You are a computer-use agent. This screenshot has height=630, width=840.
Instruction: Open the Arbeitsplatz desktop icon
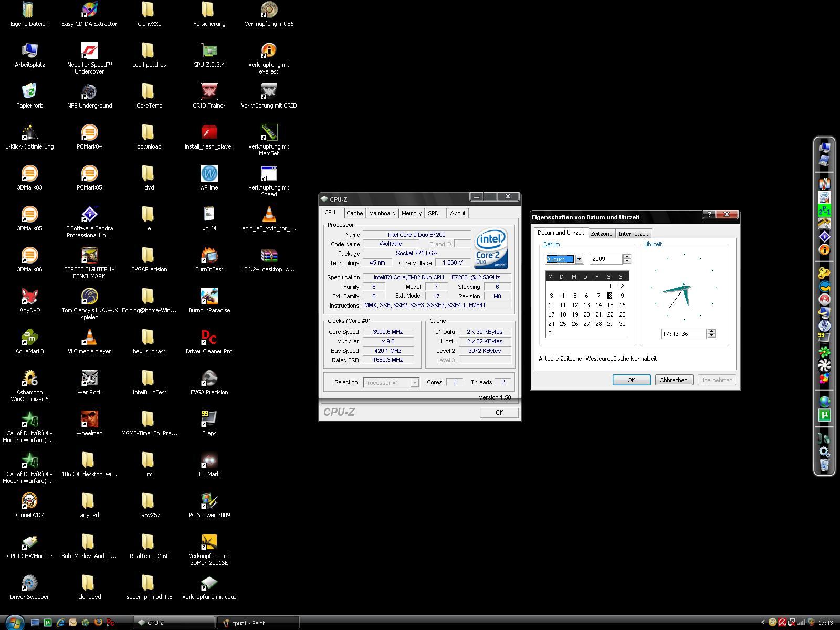pyautogui.click(x=29, y=55)
